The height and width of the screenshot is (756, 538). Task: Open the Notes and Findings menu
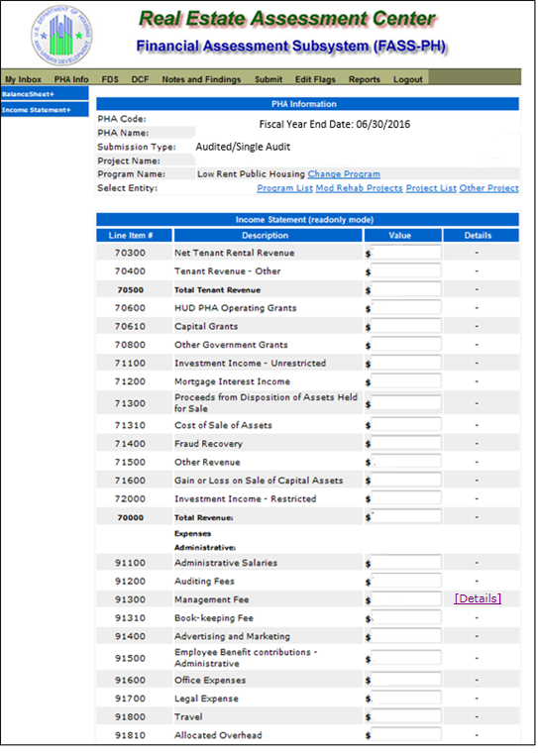tap(201, 79)
